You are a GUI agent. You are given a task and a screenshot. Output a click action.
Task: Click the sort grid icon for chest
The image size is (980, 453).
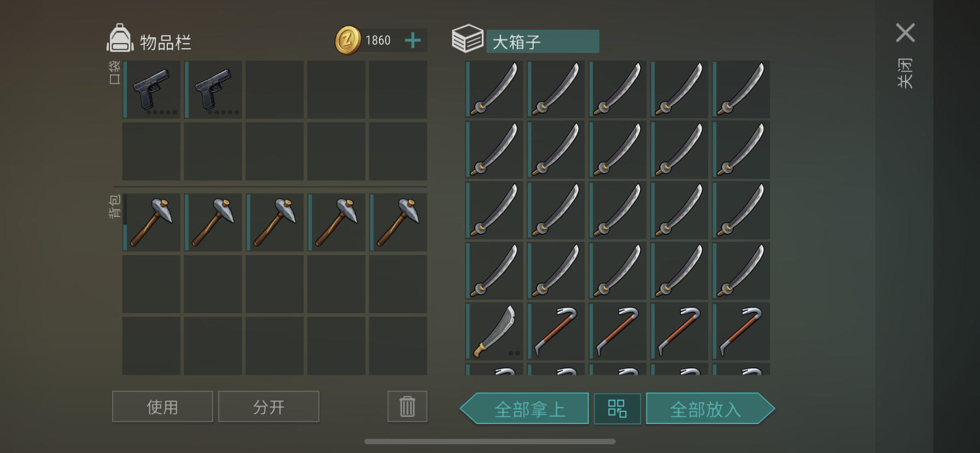(x=617, y=408)
